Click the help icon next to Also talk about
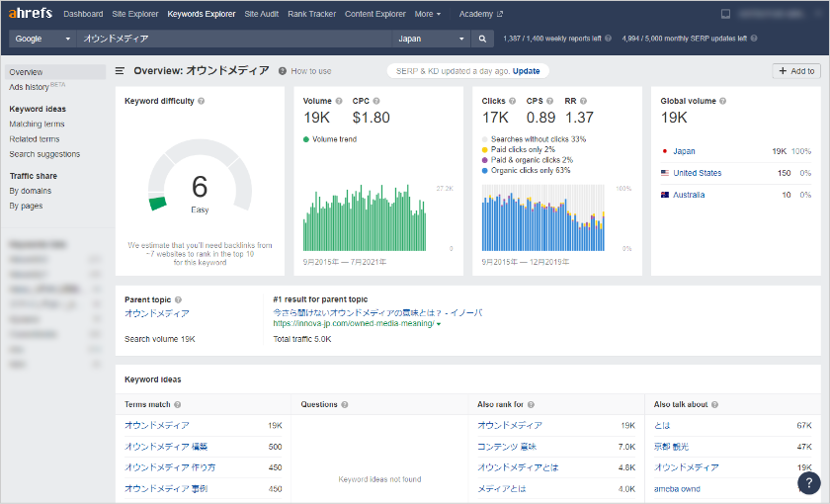The image size is (830, 504). pos(714,404)
